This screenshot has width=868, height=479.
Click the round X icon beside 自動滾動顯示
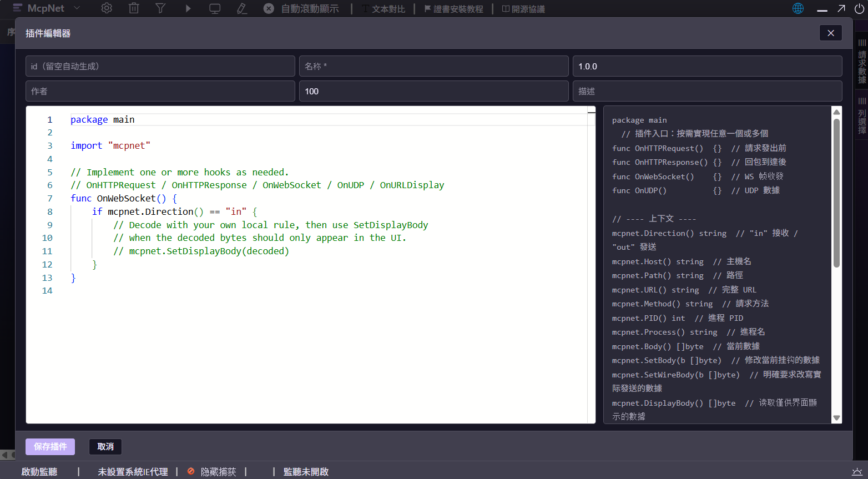(269, 8)
